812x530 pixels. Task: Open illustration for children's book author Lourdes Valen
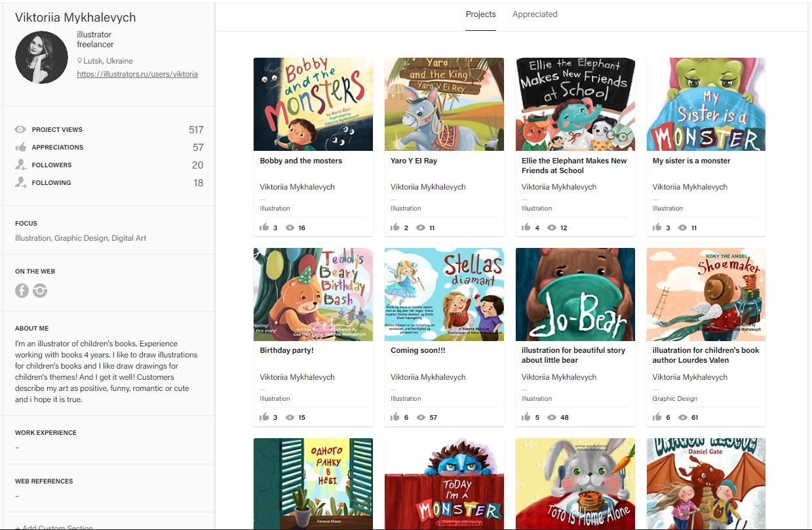(706, 355)
